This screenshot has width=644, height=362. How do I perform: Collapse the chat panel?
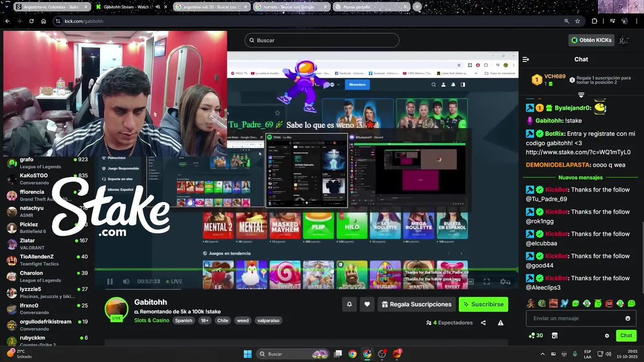tap(526, 59)
